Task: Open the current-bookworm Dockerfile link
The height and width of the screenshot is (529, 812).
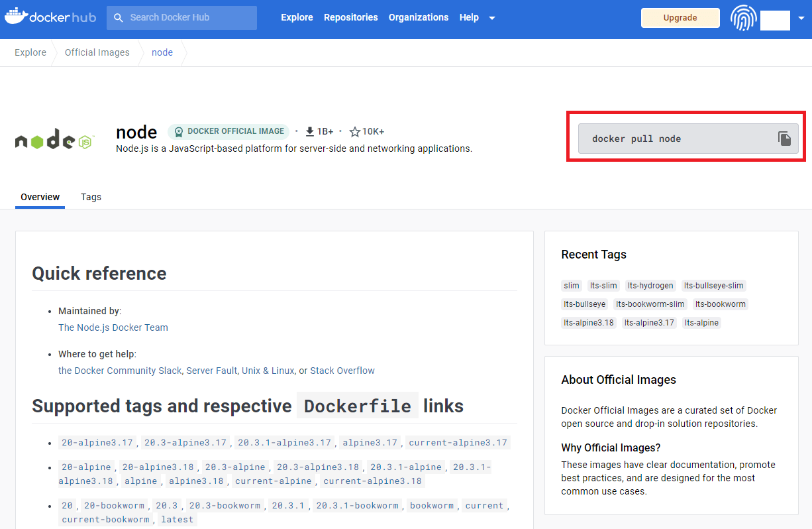Action: 106,520
